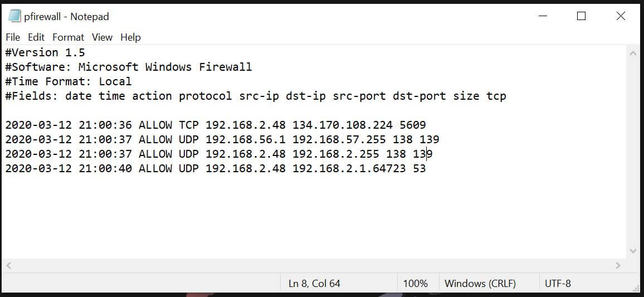Open the Format menu
Screen dimensions: 644x297
[68, 37]
